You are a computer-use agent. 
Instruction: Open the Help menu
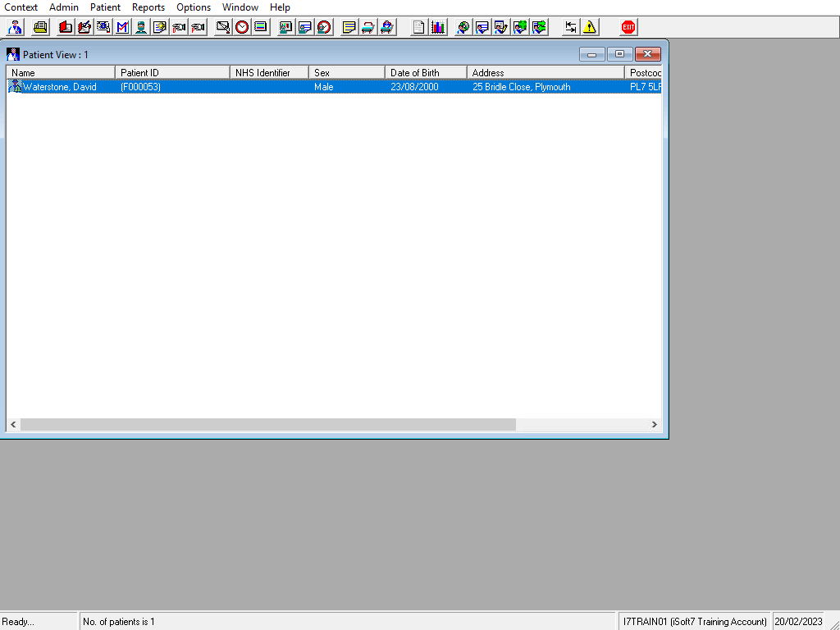tap(280, 7)
